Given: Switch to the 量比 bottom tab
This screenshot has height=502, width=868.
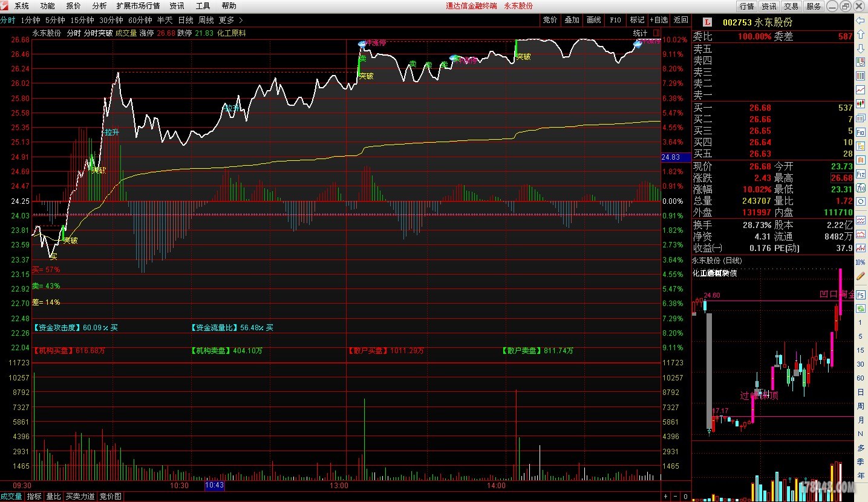Looking at the screenshot, I should point(53,497).
